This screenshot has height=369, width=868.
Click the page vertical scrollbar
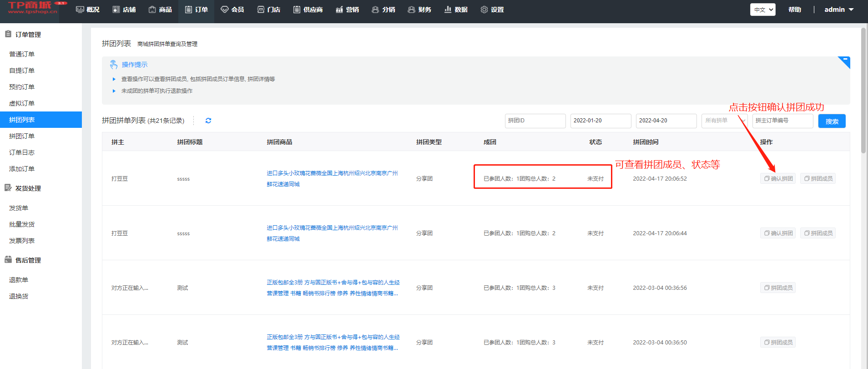[x=863, y=91]
